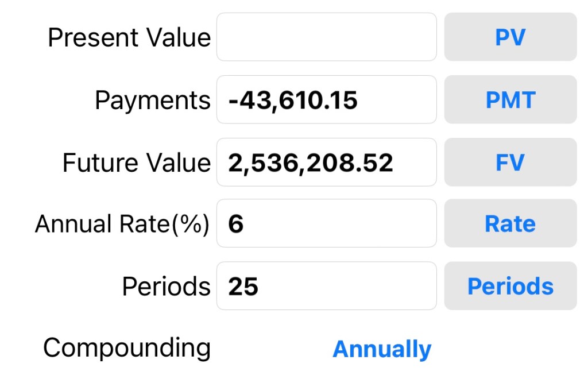The height and width of the screenshot is (379, 588).
Task: Click the Compounding label
Action: click(127, 348)
